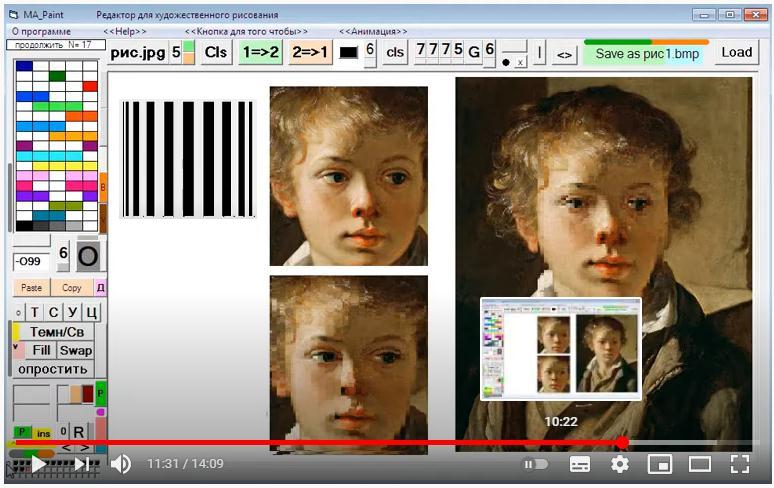Viewport: 774px width, 488px height.
Task: Select the С tool button
Action: [53, 312]
